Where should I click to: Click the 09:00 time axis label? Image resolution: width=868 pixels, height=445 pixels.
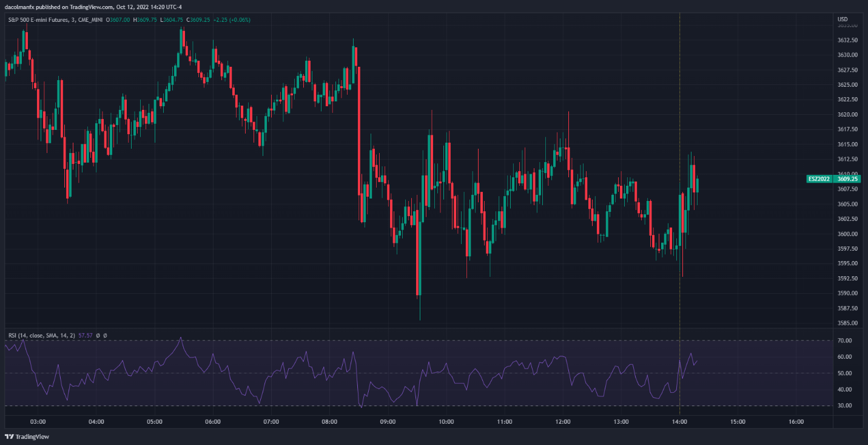388,421
